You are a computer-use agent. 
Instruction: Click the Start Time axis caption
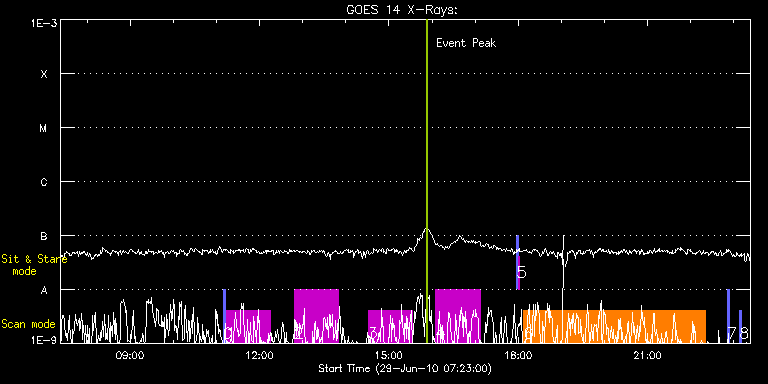click(x=405, y=368)
